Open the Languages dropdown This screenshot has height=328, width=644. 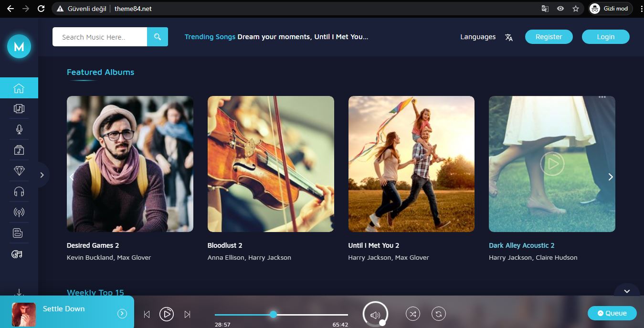coord(478,37)
